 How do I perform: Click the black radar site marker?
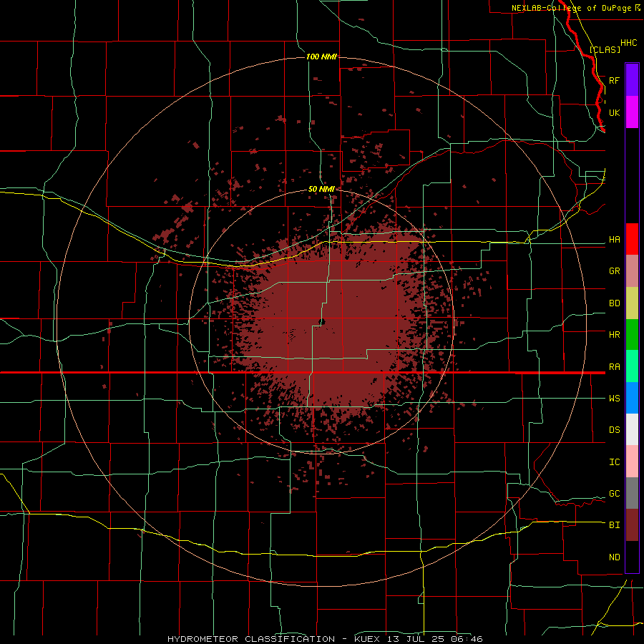322,322
